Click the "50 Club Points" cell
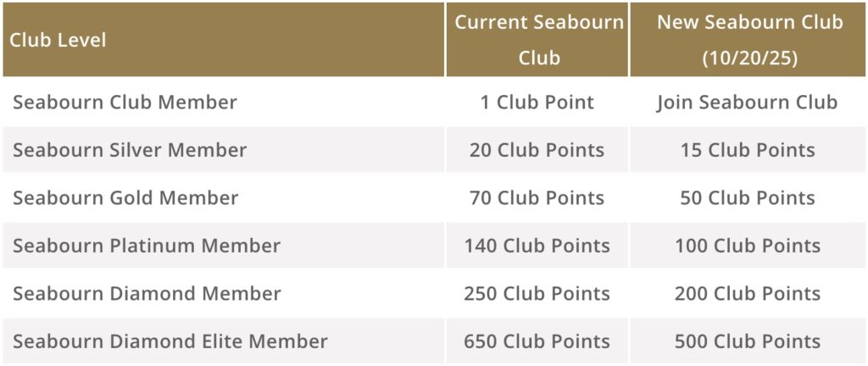The image size is (868, 366). point(747,198)
